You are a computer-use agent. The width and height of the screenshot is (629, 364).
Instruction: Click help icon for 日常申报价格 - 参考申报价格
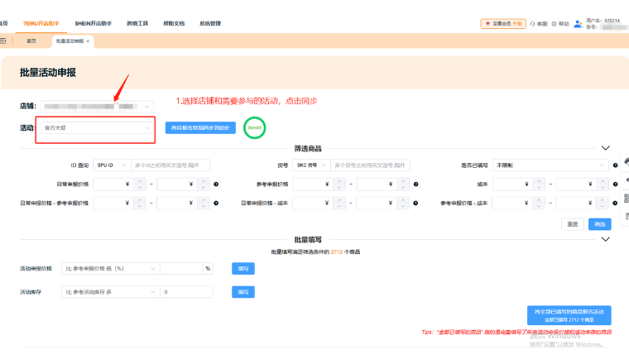tap(216, 204)
